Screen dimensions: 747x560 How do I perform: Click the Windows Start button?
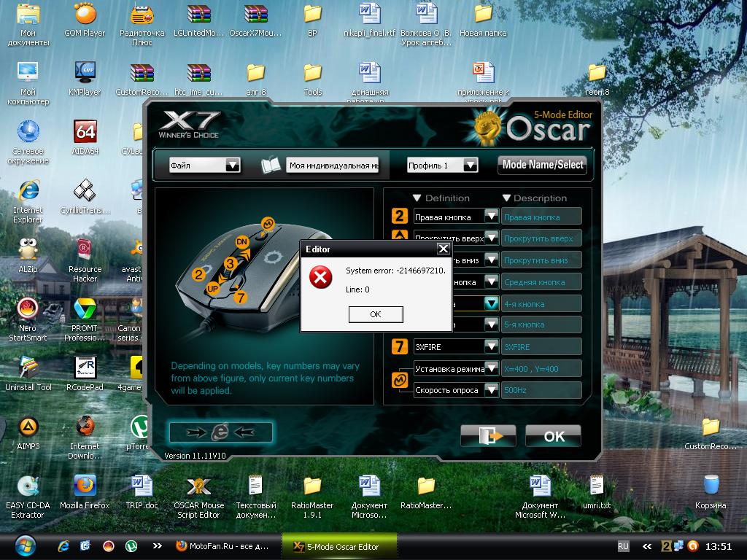tap(25, 546)
